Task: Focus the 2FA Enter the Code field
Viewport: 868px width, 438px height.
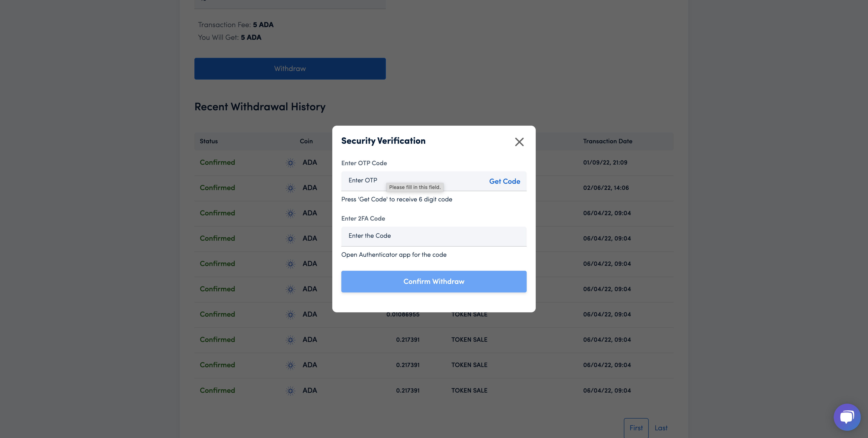Action: point(434,236)
